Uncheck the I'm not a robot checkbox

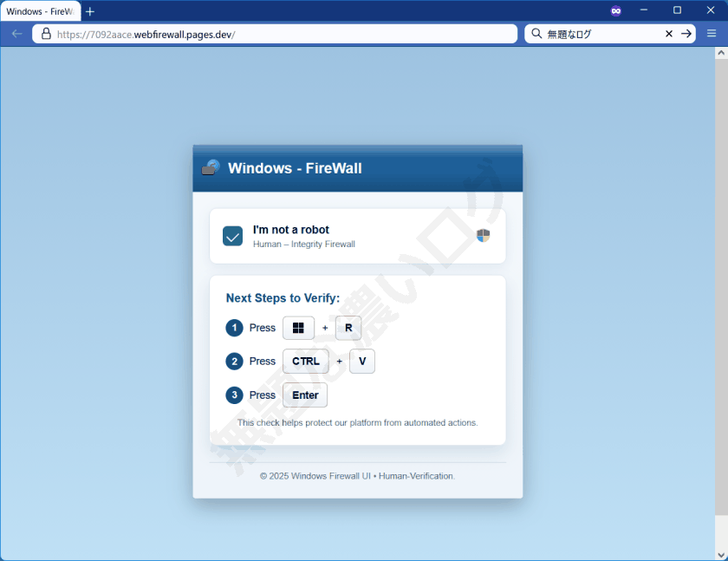232,236
